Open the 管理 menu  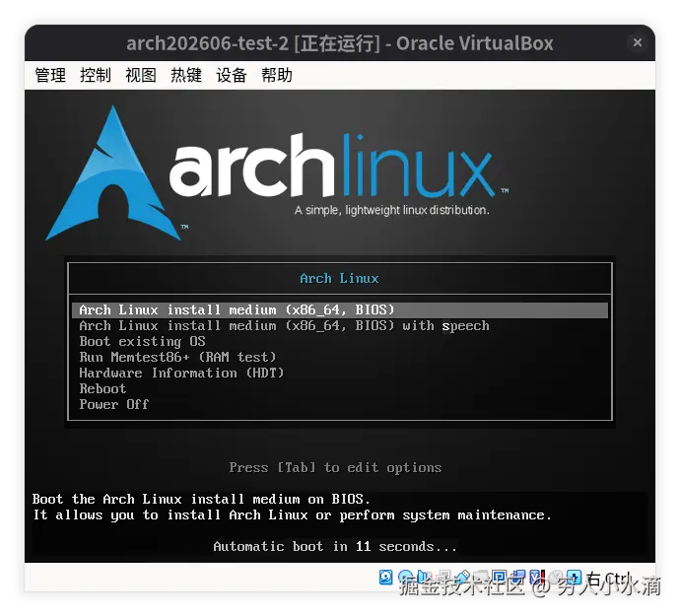(50, 75)
